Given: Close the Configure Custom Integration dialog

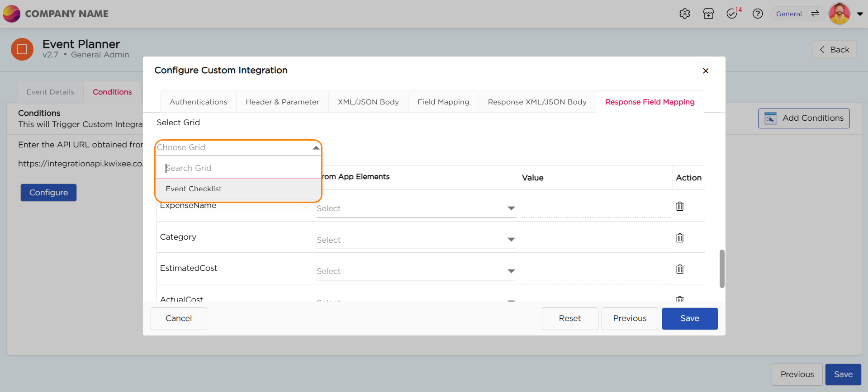Looking at the screenshot, I should 705,71.
